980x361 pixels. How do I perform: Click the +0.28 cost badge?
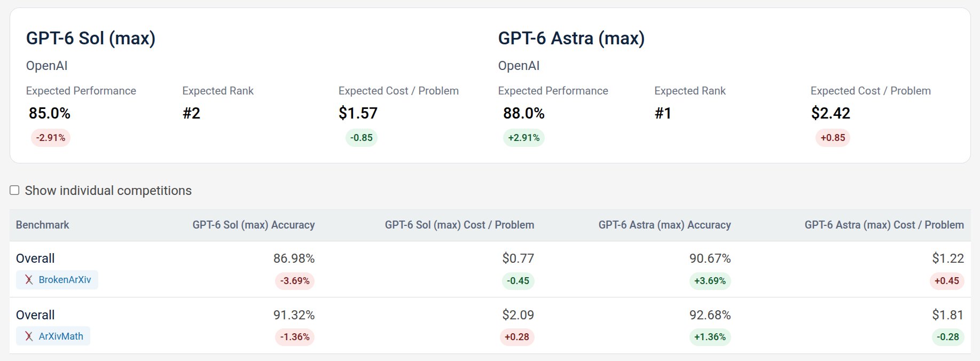click(517, 337)
